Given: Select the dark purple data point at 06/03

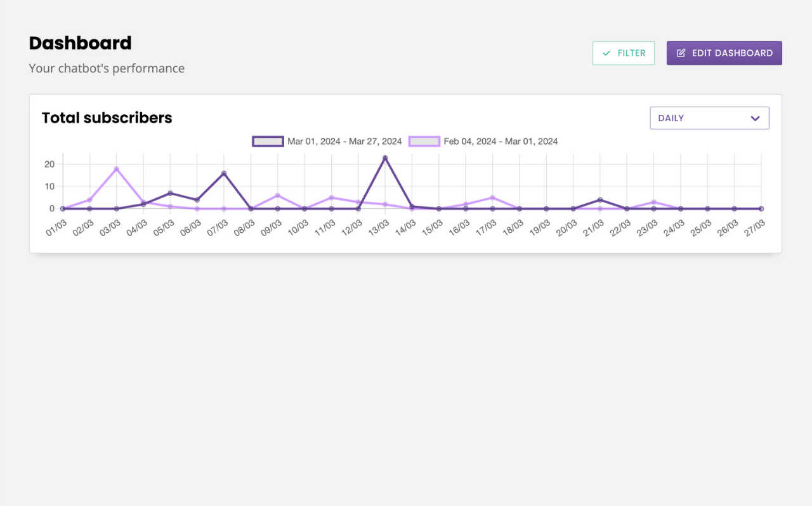Looking at the screenshot, I should 197,200.
